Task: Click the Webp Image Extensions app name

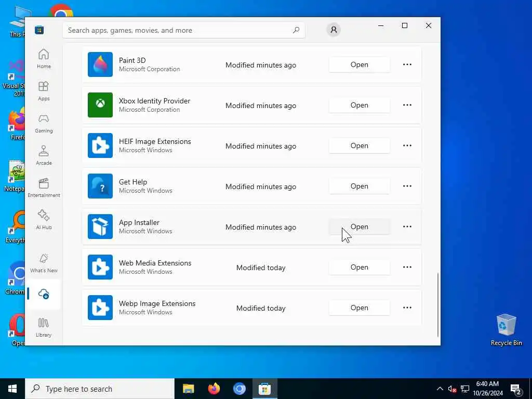Action: [157, 303]
